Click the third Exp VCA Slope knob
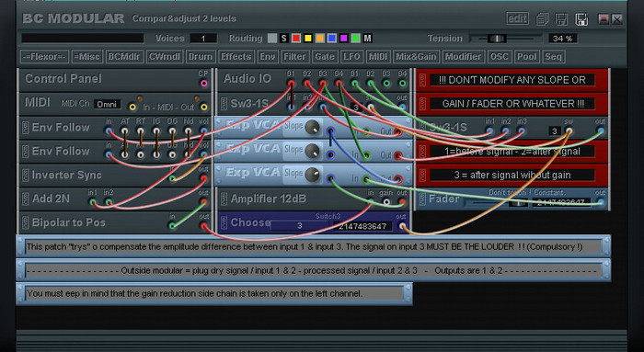This screenshot has height=352, width=644. (x=312, y=175)
